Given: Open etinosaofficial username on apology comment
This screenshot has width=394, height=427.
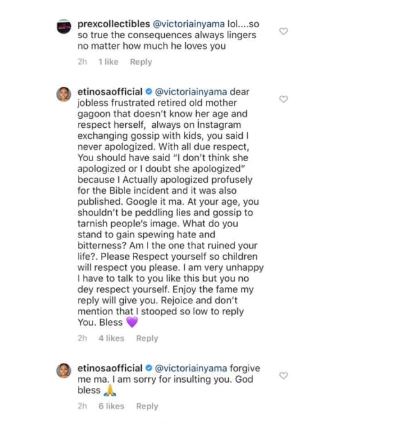Looking at the screenshot, I should (110, 368).
